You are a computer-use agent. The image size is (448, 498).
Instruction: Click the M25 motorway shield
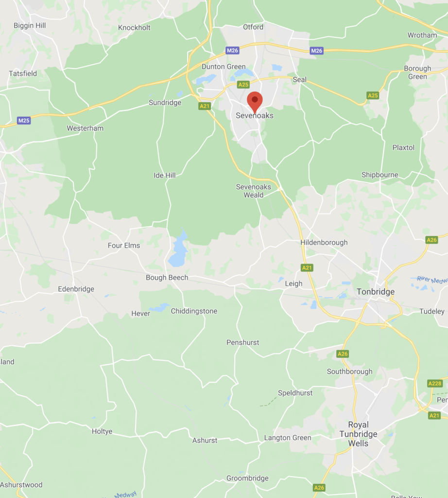[x=24, y=121]
